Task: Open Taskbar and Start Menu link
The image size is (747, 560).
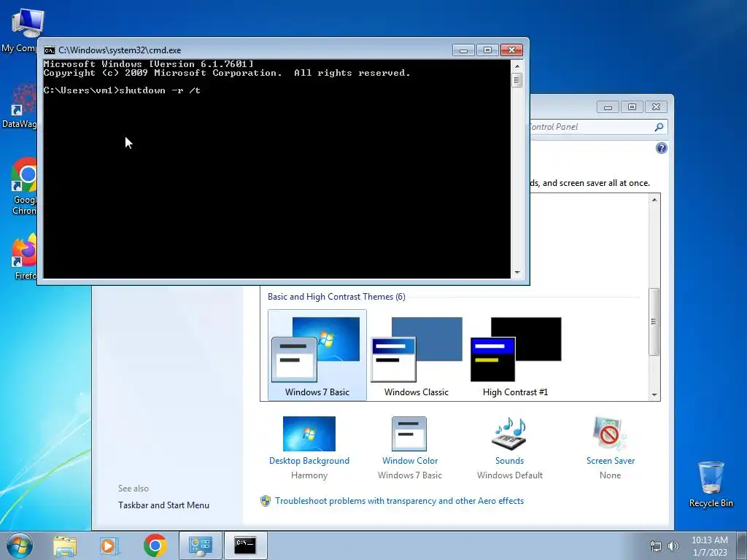Action: [x=163, y=505]
